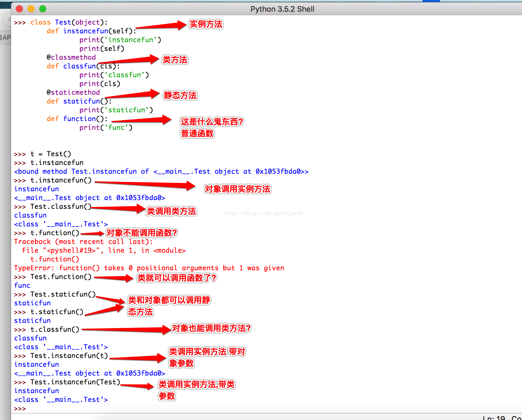This screenshot has width=522, height=420.
Task: Maximize the shell using the green button
Action: (43, 9)
